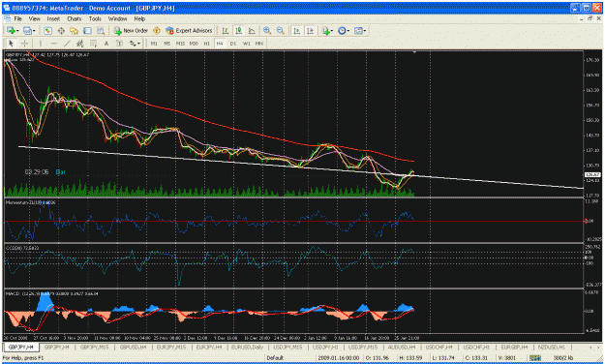
Task: Select the H4 timeframe button
Action: coord(220,44)
